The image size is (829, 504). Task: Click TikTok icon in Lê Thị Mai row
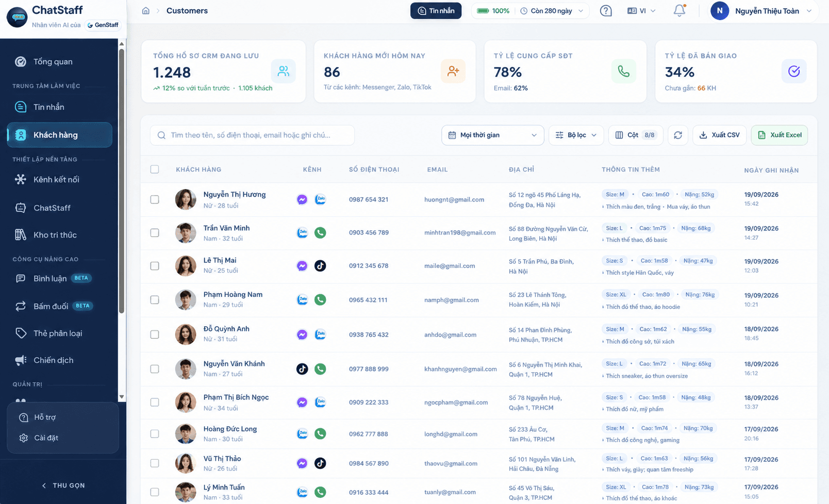coord(320,266)
